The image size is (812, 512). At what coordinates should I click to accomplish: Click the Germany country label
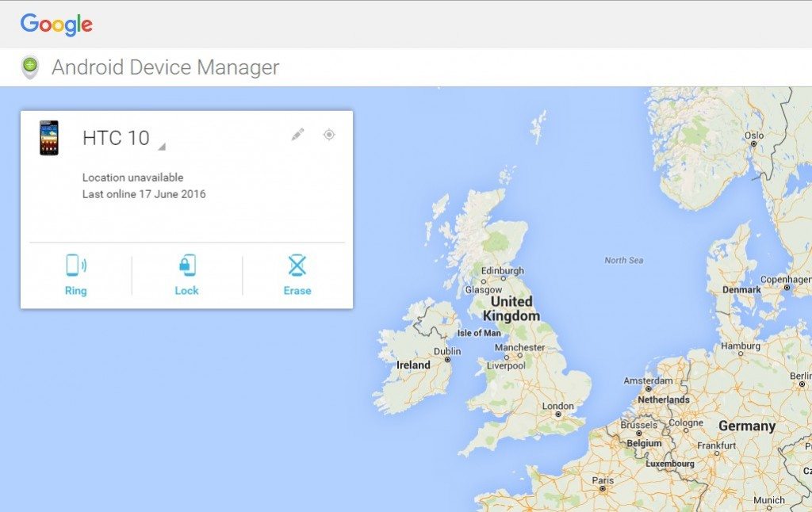[747, 426]
